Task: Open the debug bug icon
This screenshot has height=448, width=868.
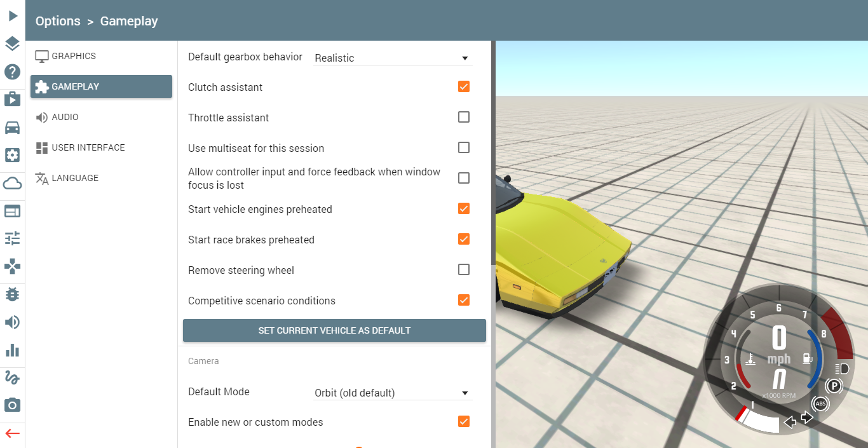Action: 13,294
